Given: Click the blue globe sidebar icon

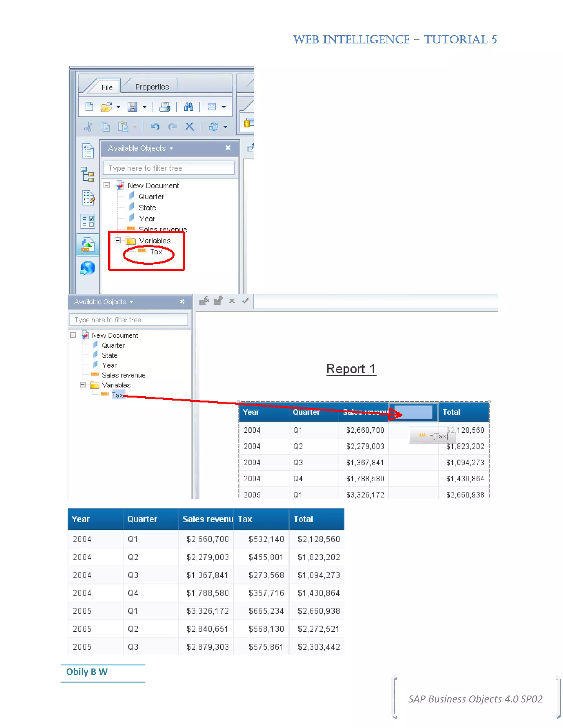Looking at the screenshot, I should click(x=88, y=268).
